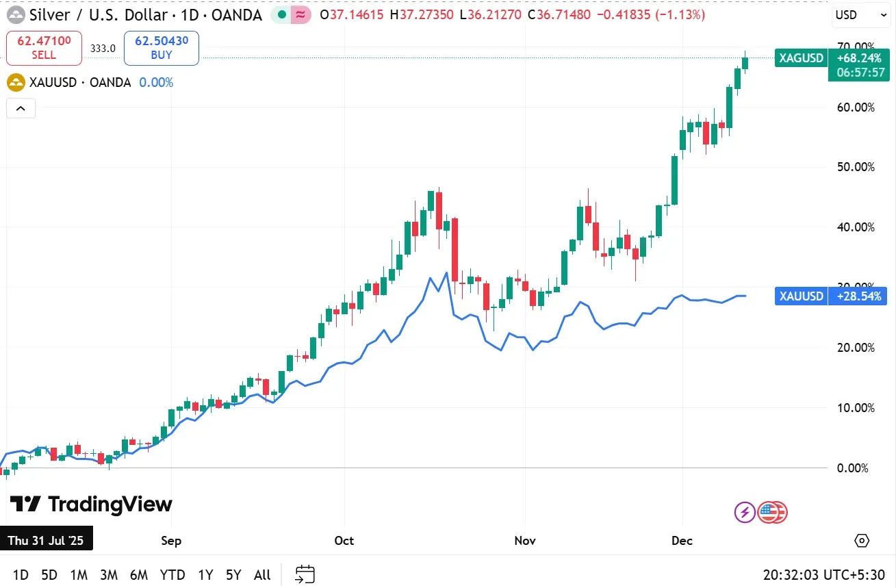Click the TradingView logo
This screenshot has height=588, width=896.
(90, 504)
